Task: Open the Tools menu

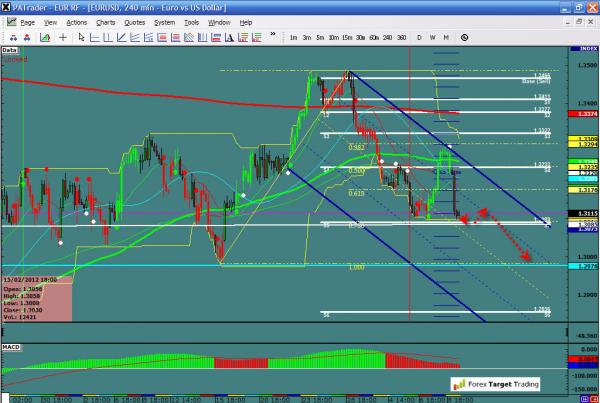Action: 190,22
